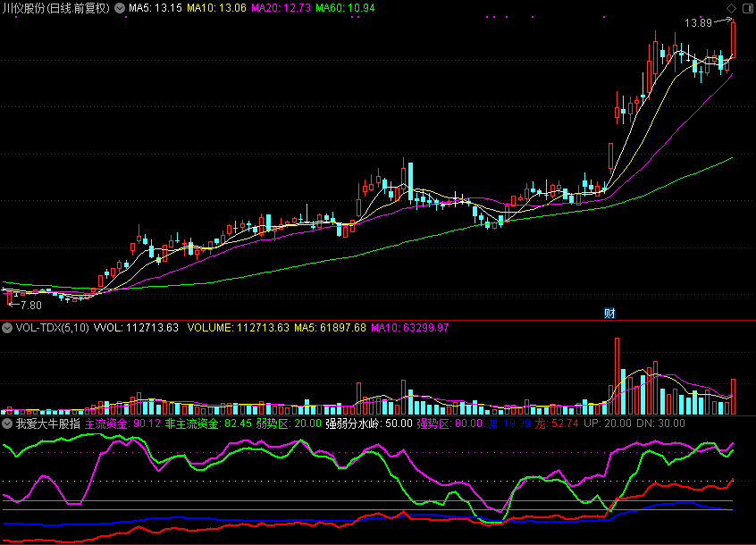
Task: Click the DN: 30.00 label
Action: click(x=660, y=424)
